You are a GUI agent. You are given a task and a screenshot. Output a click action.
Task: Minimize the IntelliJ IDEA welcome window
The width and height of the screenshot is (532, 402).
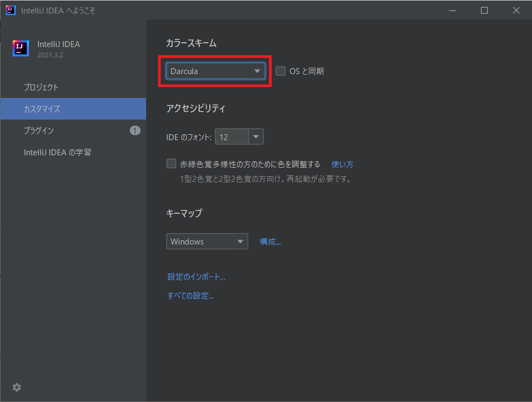tap(452, 10)
